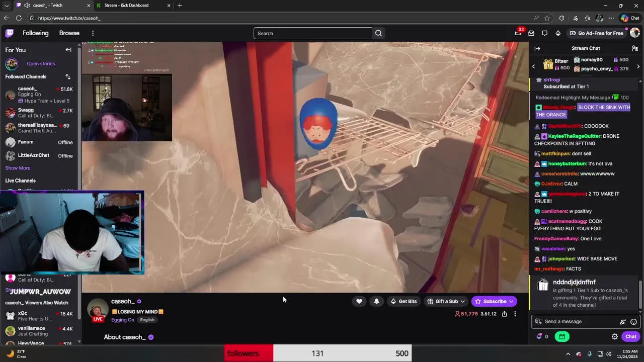
Task: Open volume control in the system tray
Action: 609,353
